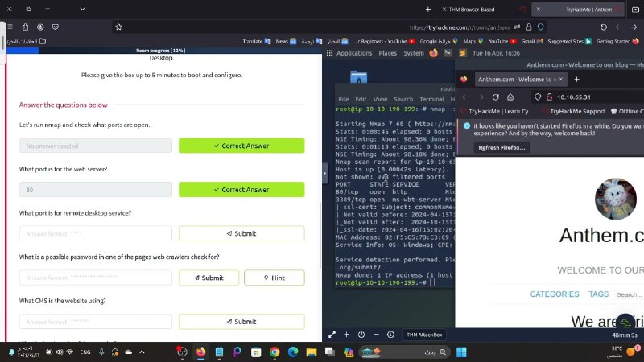Open terminal Edit menu
This screenshot has height=362, width=644.
tap(361, 99)
